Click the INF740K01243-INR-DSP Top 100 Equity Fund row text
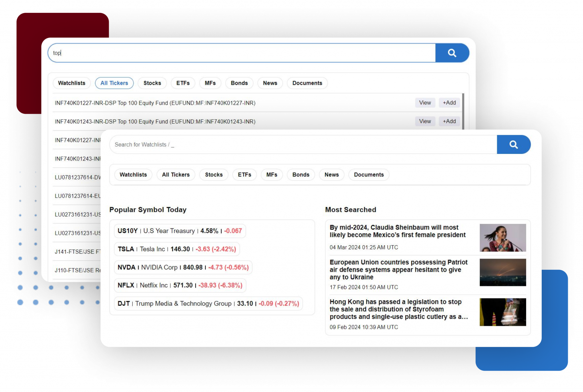583x392 pixels. point(155,121)
